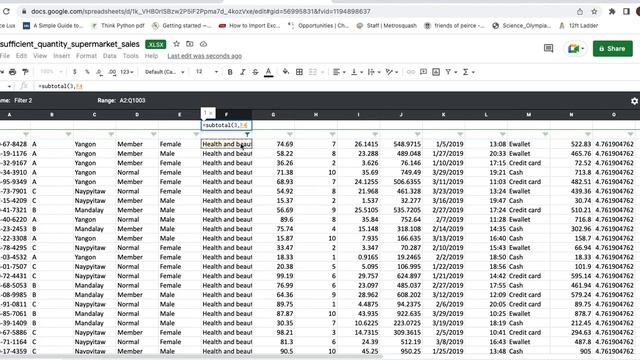Open text rotation dropdown
Image resolution: width=640 pixels, height=360 pixels.
(392, 72)
